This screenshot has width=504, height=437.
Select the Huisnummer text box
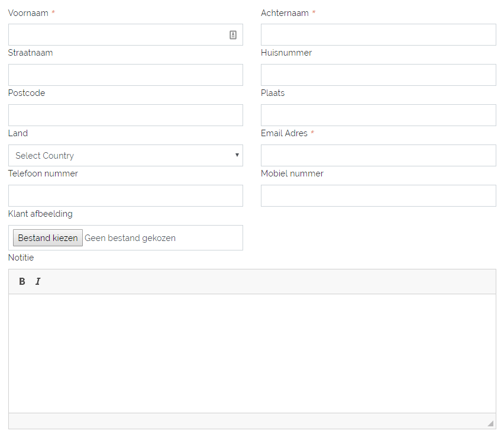(x=379, y=75)
